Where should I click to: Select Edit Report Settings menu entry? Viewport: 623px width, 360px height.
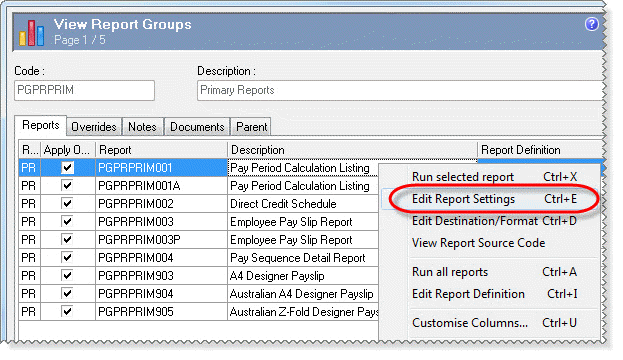[490, 199]
